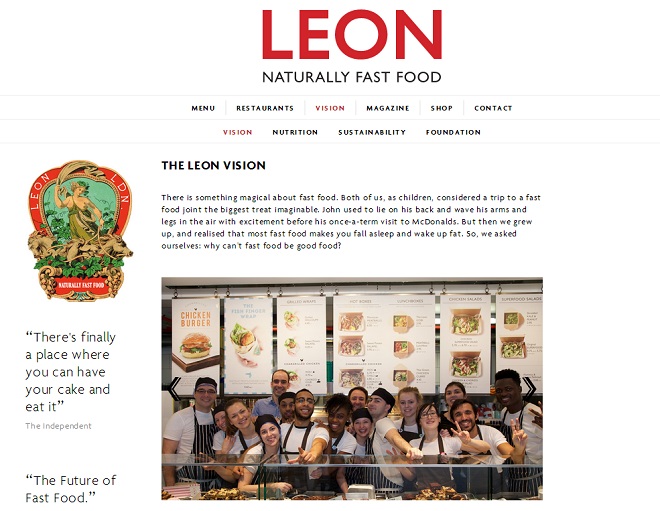Select Vision in the main navigation
The height and width of the screenshot is (511, 660).
[330, 108]
